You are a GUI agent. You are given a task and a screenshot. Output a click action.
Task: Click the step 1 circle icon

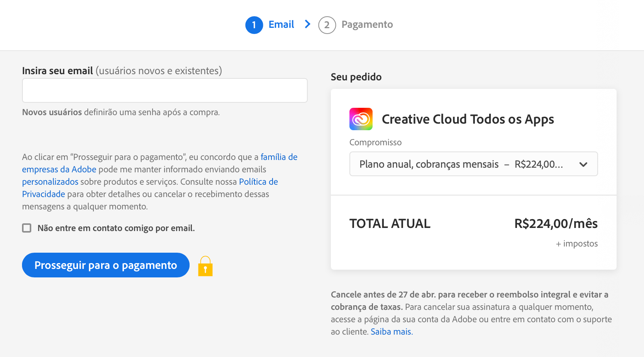pyautogui.click(x=254, y=25)
